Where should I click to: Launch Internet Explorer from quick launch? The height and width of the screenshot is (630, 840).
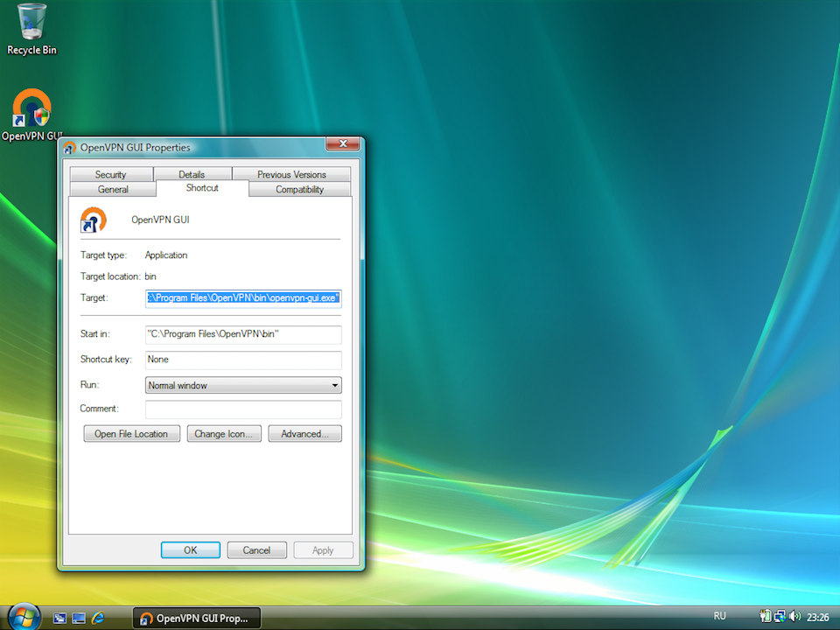(98, 619)
